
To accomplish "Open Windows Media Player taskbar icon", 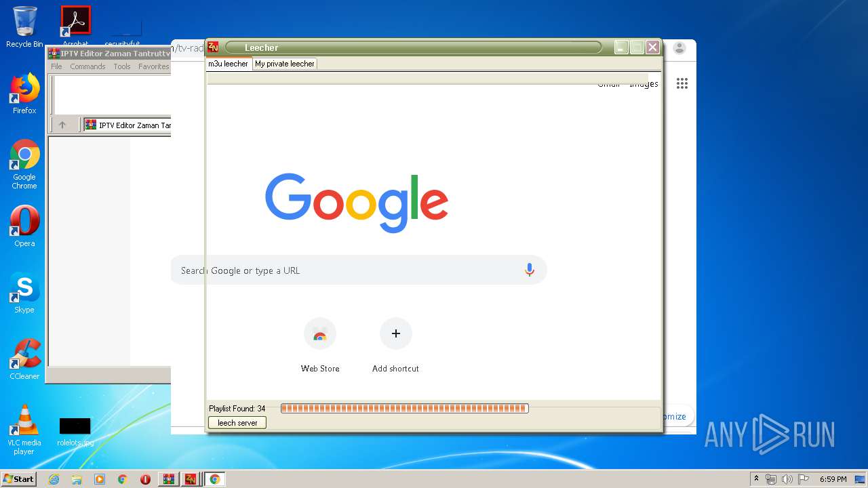I will click(x=100, y=479).
